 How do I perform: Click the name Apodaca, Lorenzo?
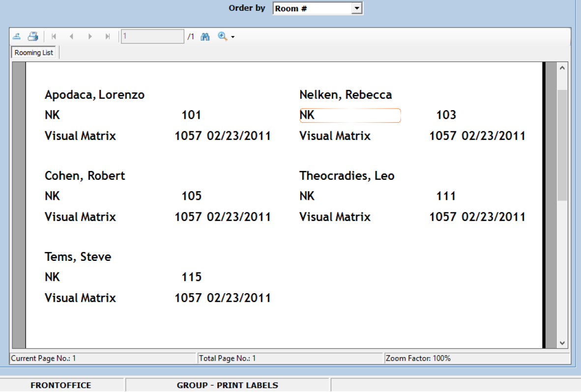tap(94, 95)
